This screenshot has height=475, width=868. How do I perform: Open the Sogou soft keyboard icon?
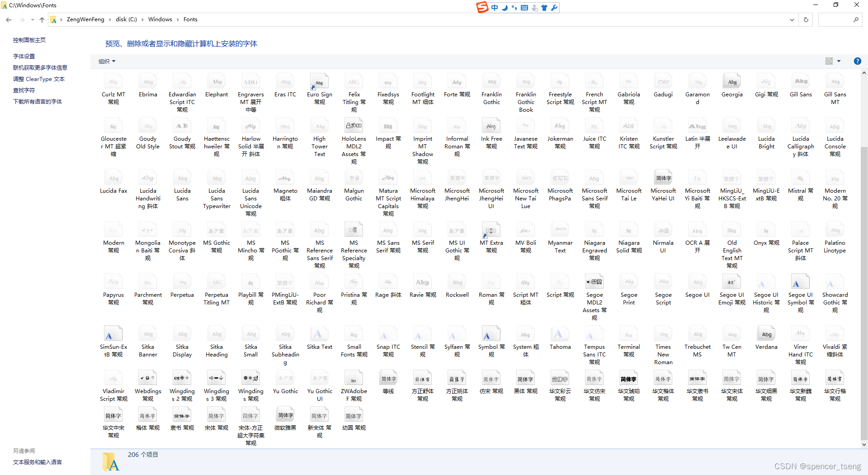[x=524, y=8]
